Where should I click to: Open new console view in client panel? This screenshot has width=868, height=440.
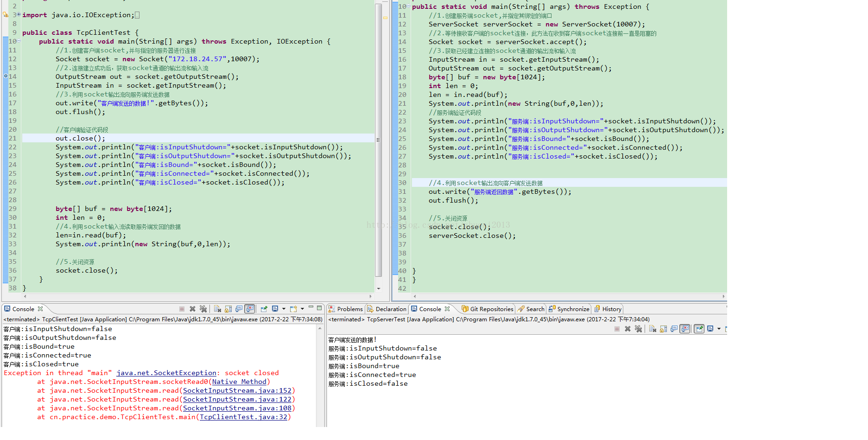pyautogui.click(x=293, y=309)
